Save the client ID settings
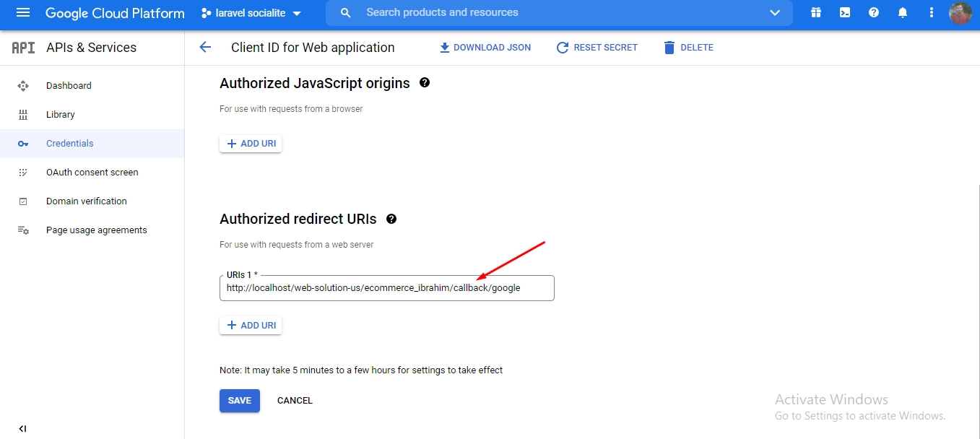 coord(240,401)
